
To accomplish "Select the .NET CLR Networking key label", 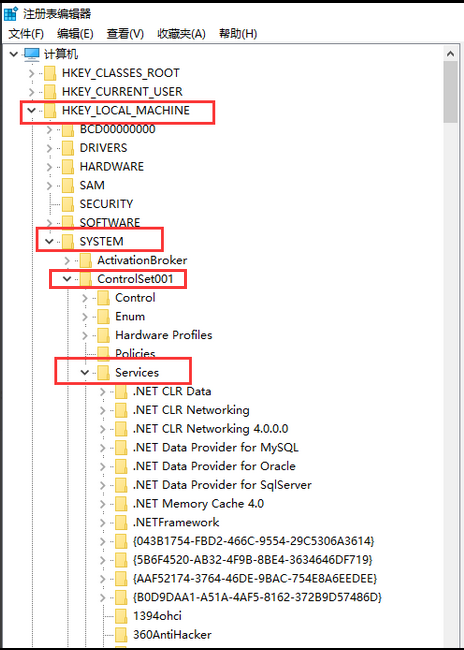I will pyautogui.click(x=191, y=410).
